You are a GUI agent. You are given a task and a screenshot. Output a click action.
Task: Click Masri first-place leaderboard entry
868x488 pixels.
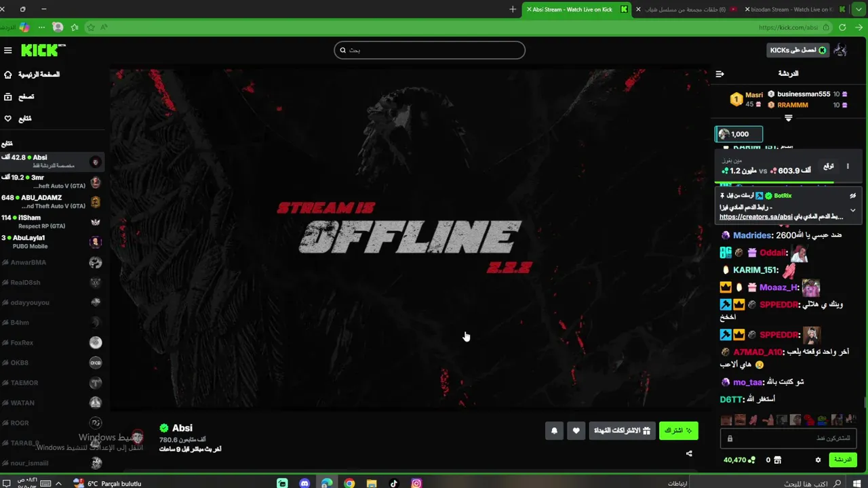[748, 100]
